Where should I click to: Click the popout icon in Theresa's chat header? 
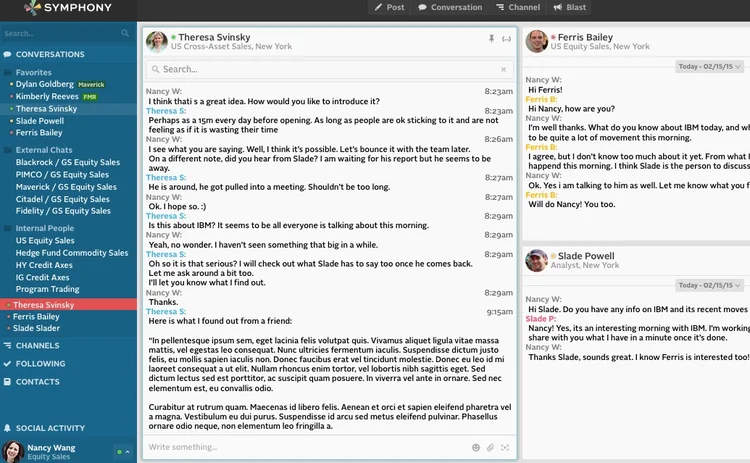(x=506, y=39)
